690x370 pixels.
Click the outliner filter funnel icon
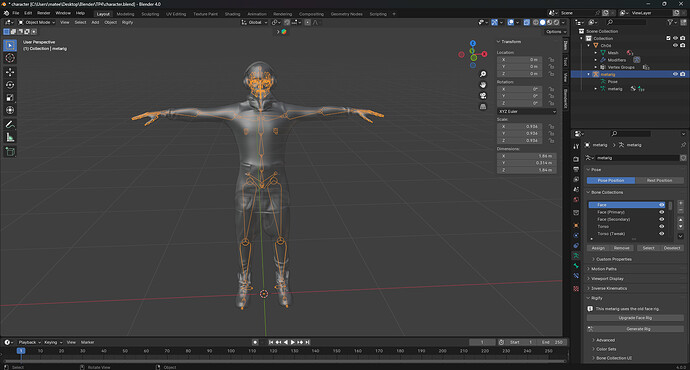[x=670, y=22]
